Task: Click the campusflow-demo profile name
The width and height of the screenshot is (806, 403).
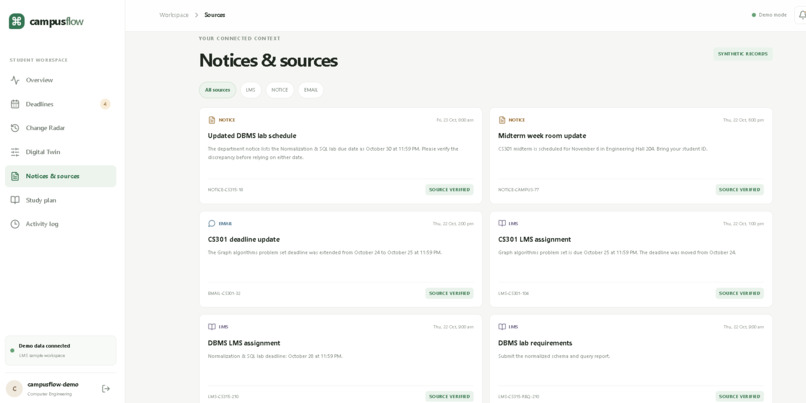Action: (53, 384)
